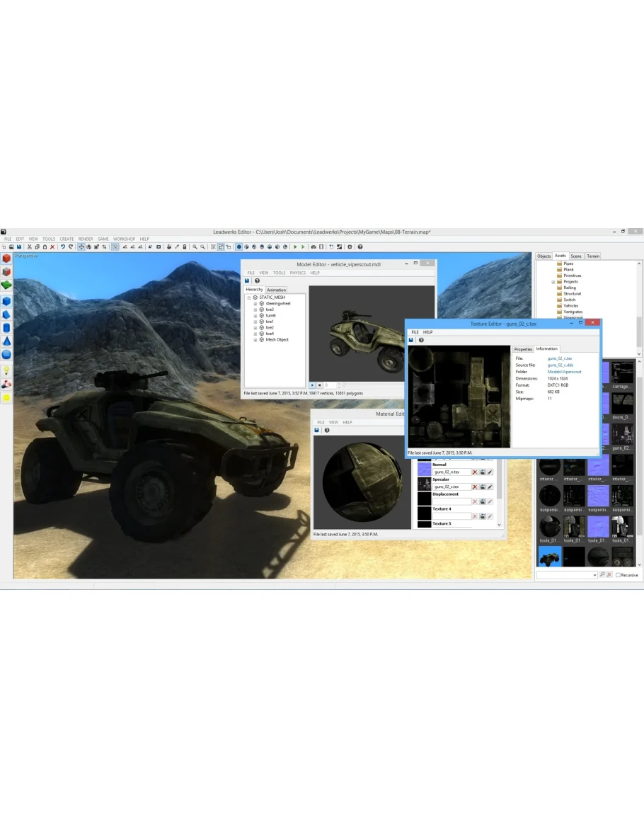Select the red box primitive tool
Image resolution: width=644 pixels, height=818 pixels.
(6, 259)
